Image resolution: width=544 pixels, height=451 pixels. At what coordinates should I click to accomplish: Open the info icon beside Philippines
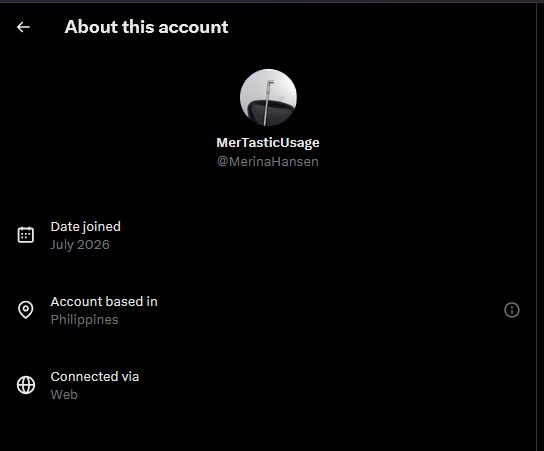pos(512,310)
